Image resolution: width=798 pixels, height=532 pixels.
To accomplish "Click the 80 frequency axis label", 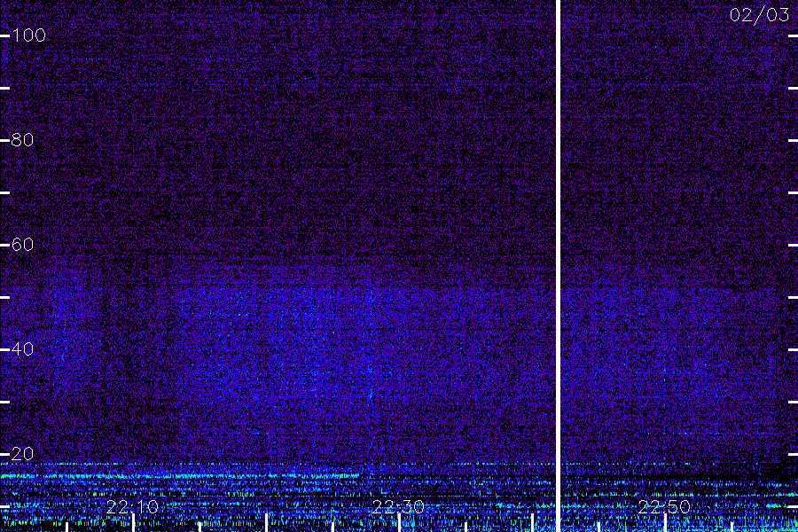I will tap(23, 140).
